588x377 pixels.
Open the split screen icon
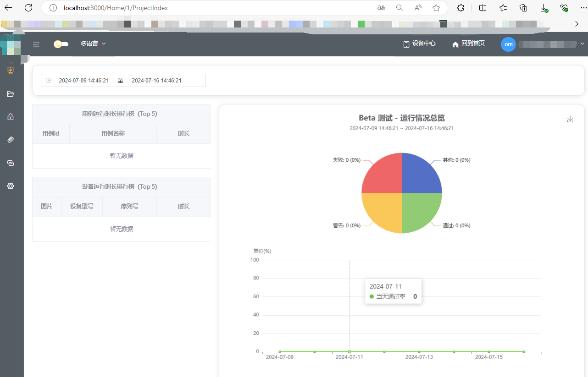pos(483,8)
